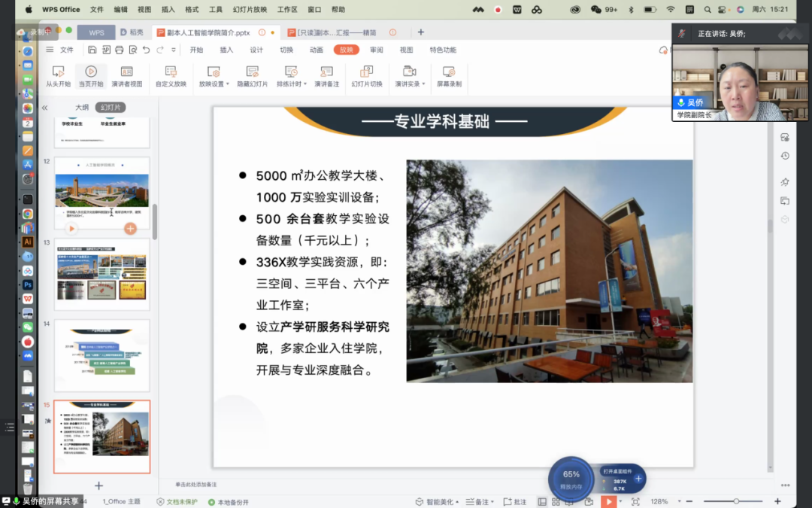
Task: Click the save icon in quick toolbar
Action: click(x=92, y=50)
